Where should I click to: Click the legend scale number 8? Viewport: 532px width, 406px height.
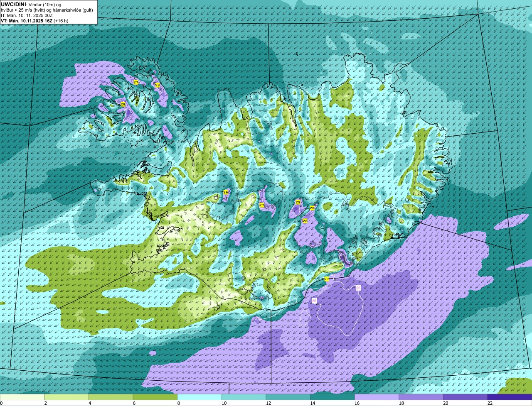[178, 403]
